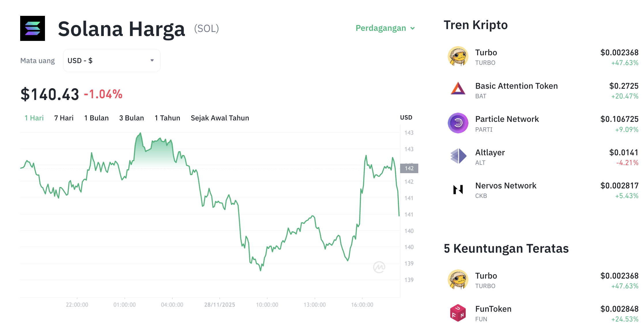The width and height of the screenshot is (644, 329).
Task: Switch to the 7 Hari tab
Action: [x=63, y=118]
